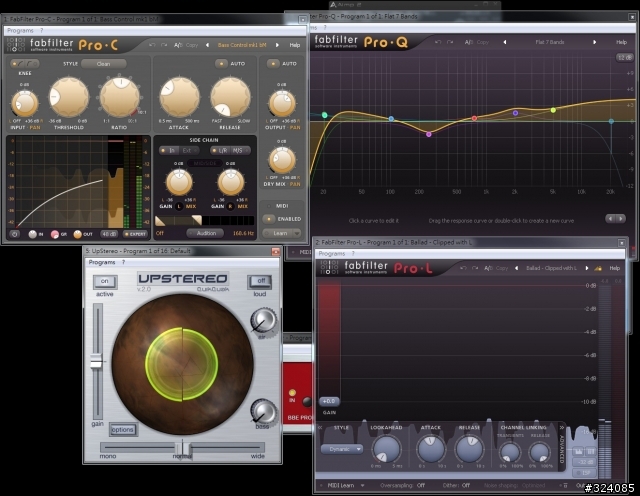Click the Pro-C Input gain knob
640x496 pixels.
pyautogui.click(x=24, y=103)
